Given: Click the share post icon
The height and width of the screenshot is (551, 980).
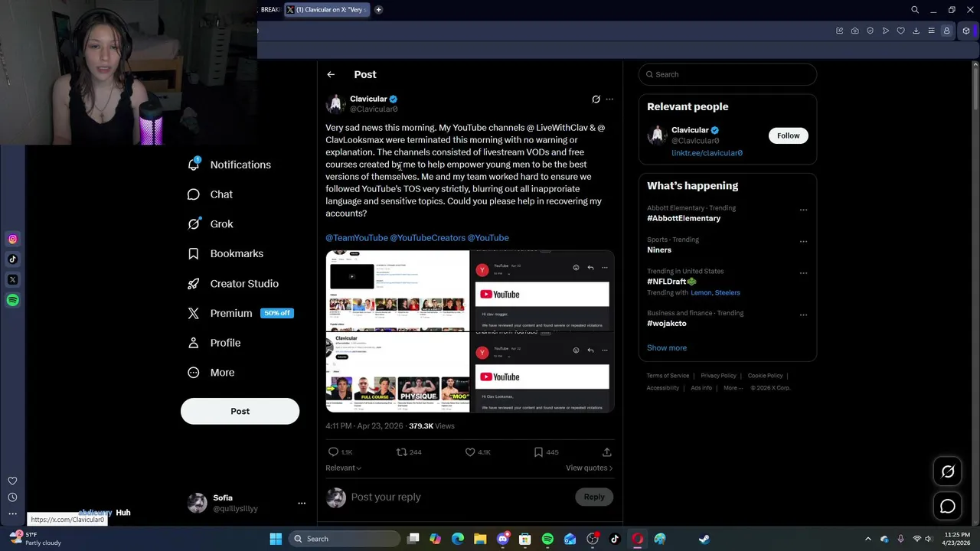Looking at the screenshot, I should click(x=606, y=452).
